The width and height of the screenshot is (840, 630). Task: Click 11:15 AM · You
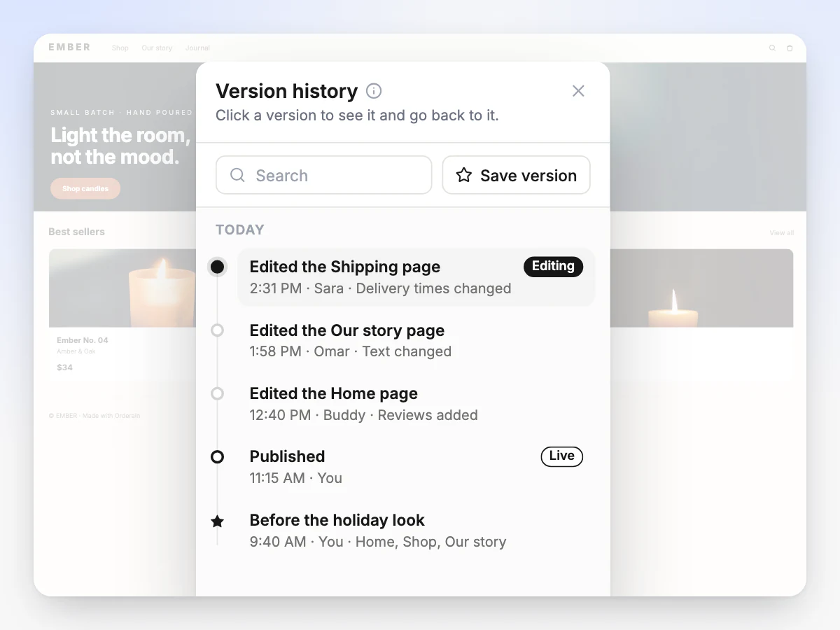296,478
